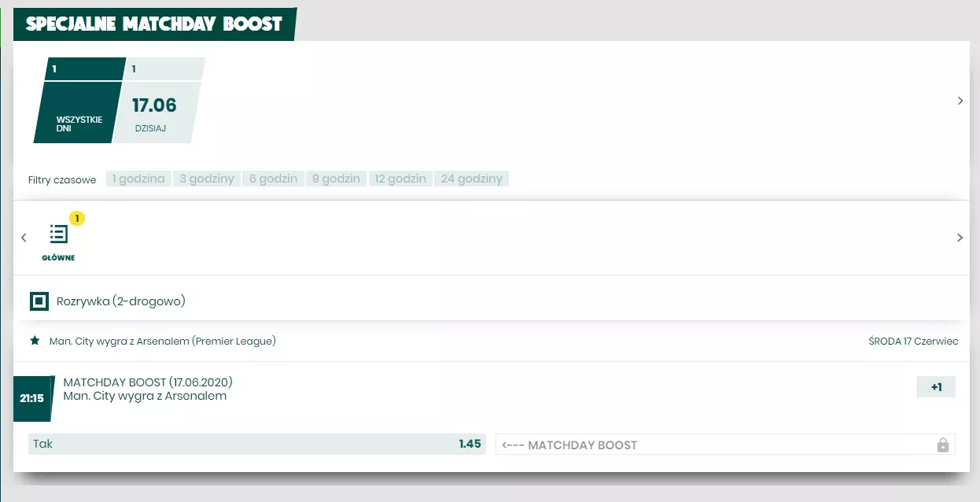Click the ŚRODA 17 Czerwiec date label
The height and width of the screenshot is (502, 980).
pos(913,341)
